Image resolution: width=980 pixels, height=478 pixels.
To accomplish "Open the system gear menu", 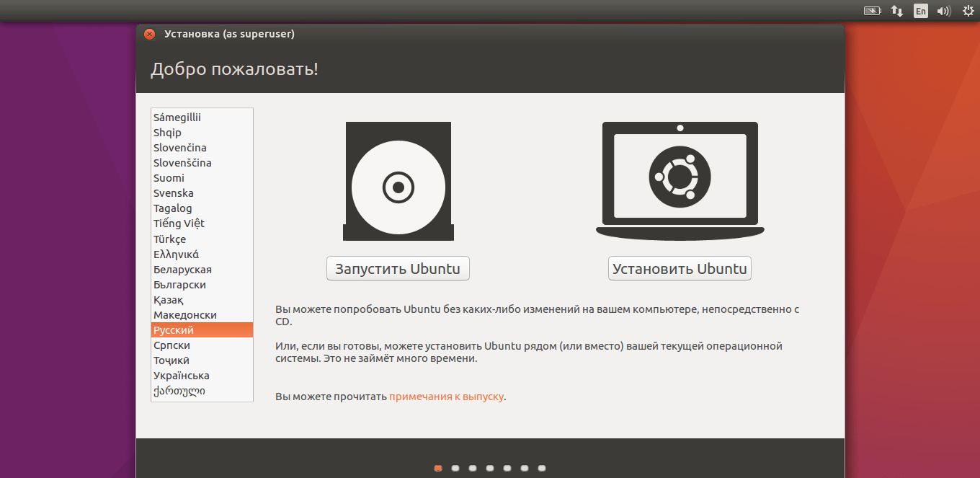I will click(968, 11).
